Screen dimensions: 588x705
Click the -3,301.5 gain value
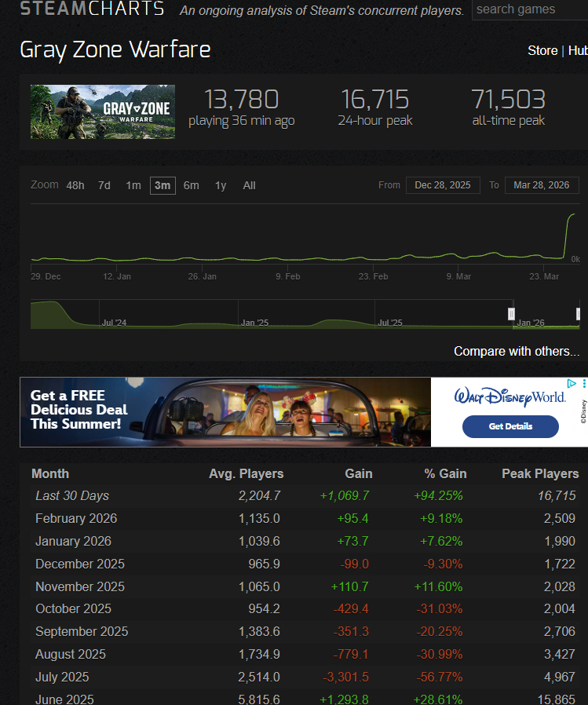click(x=345, y=677)
